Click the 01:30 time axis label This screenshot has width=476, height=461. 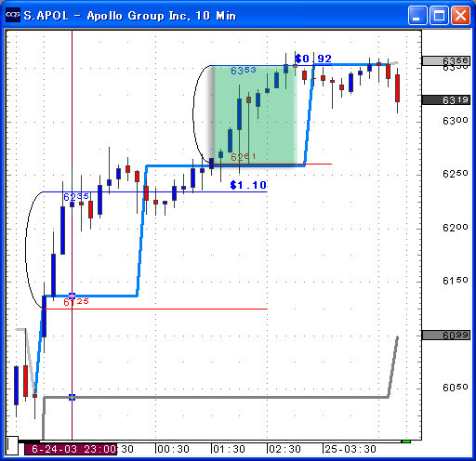(x=230, y=449)
